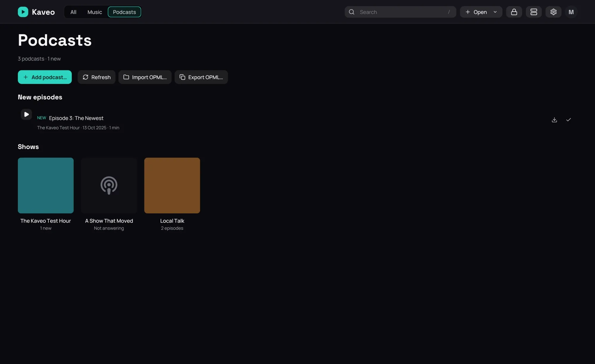
Task: Click Add podcast button
Action: [45, 77]
